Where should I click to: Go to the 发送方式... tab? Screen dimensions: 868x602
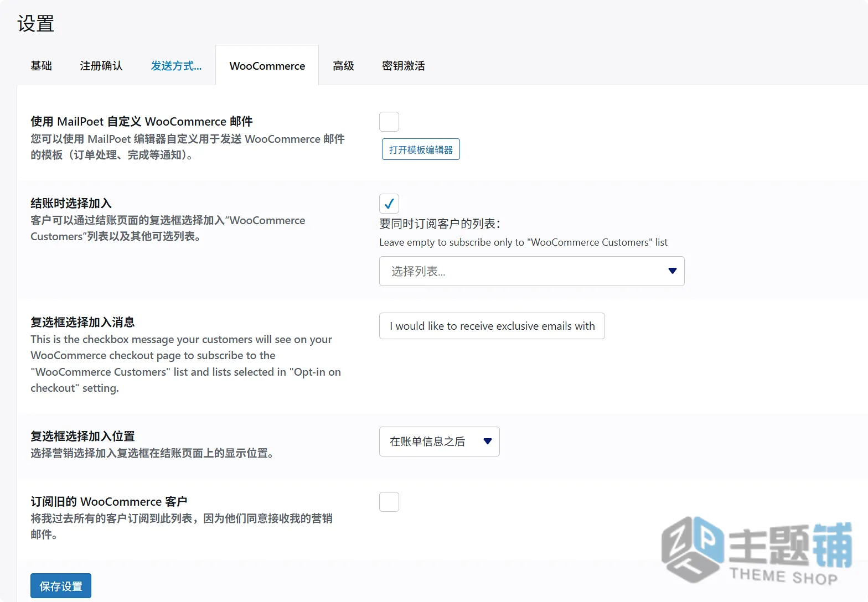coord(176,66)
